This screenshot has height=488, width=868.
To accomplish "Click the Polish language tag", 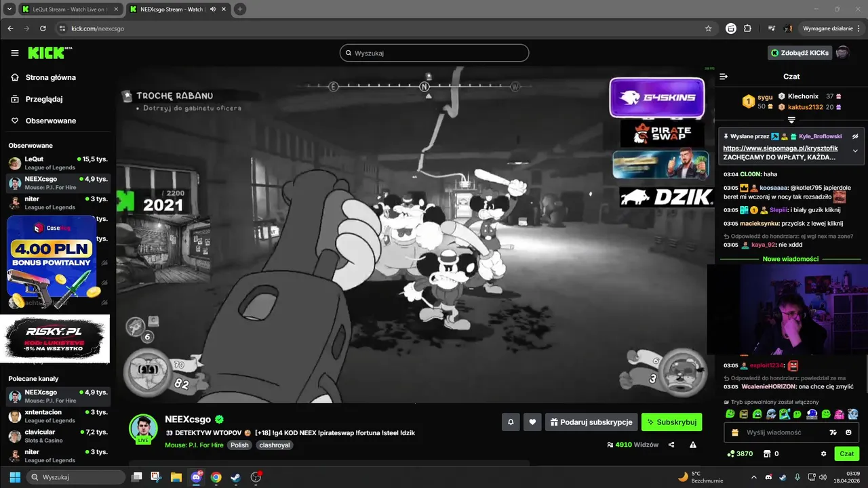I will pos(239,445).
